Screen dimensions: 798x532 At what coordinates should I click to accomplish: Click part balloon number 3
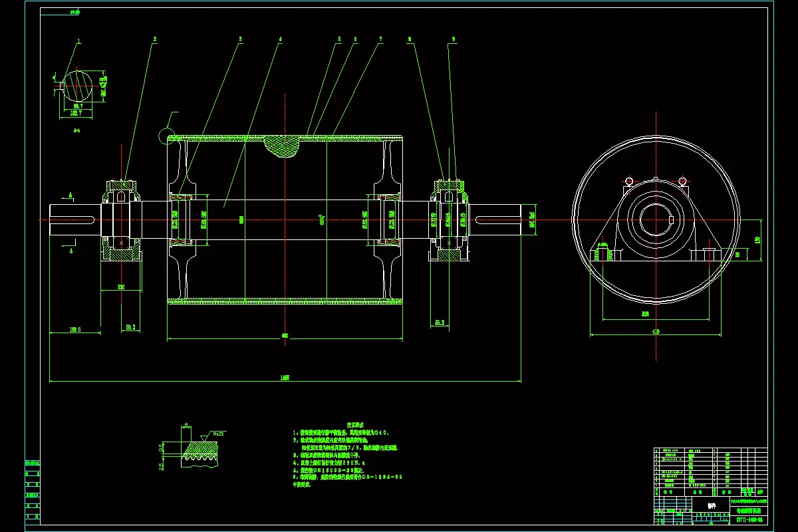tap(240, 40)
